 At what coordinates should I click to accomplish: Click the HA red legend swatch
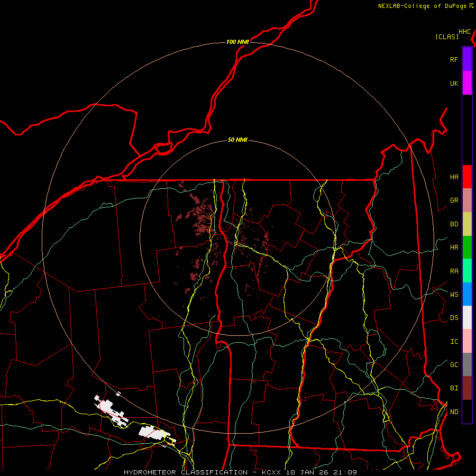coord(467,177)
